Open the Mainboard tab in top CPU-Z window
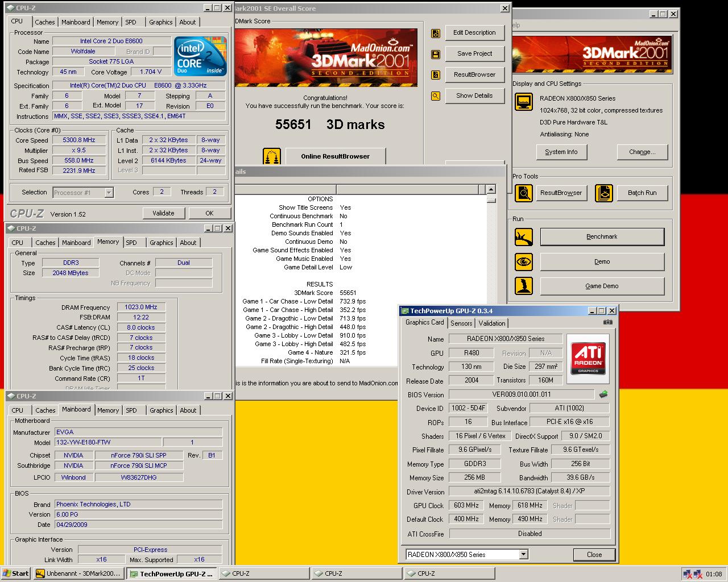Image resolution: width=728 pixels, height=582 pixels. point(76,22)
